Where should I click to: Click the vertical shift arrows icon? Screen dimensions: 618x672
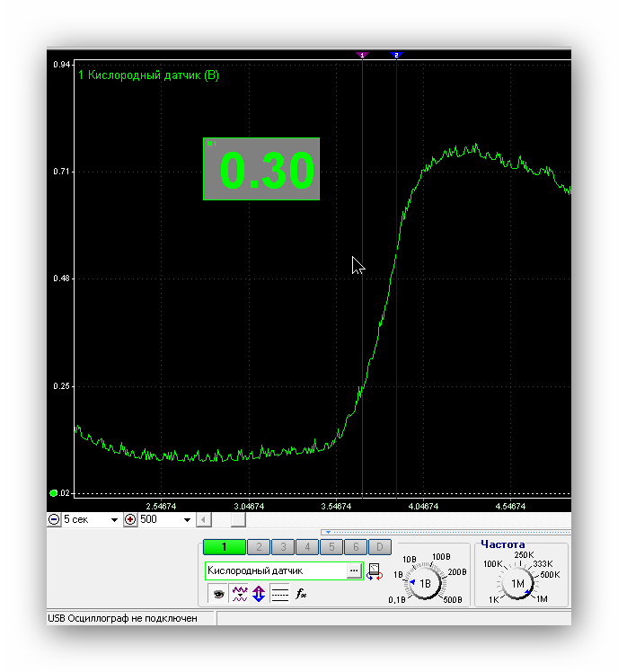[x=259, y=594]
